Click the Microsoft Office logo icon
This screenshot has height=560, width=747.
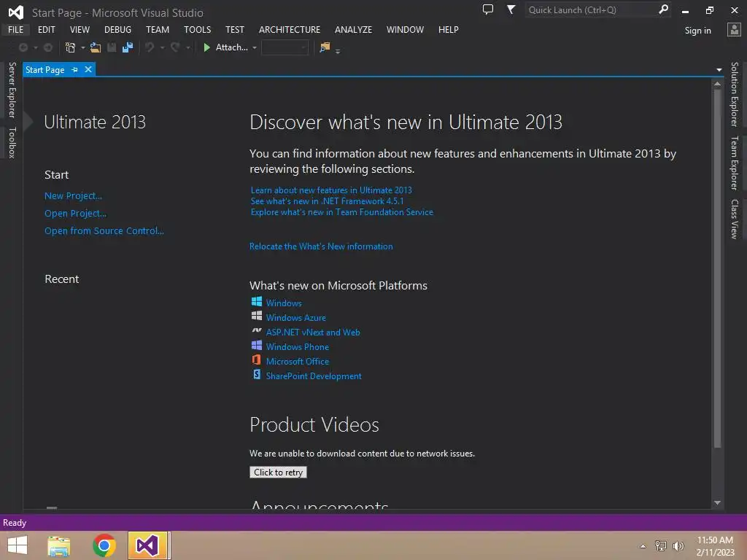(256, 360)
